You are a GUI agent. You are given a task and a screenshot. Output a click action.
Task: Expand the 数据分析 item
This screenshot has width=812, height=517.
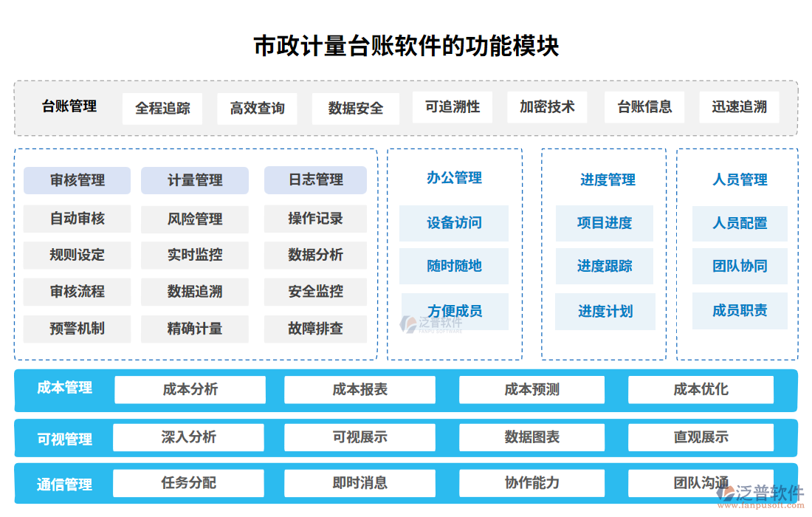pos(314,255)
